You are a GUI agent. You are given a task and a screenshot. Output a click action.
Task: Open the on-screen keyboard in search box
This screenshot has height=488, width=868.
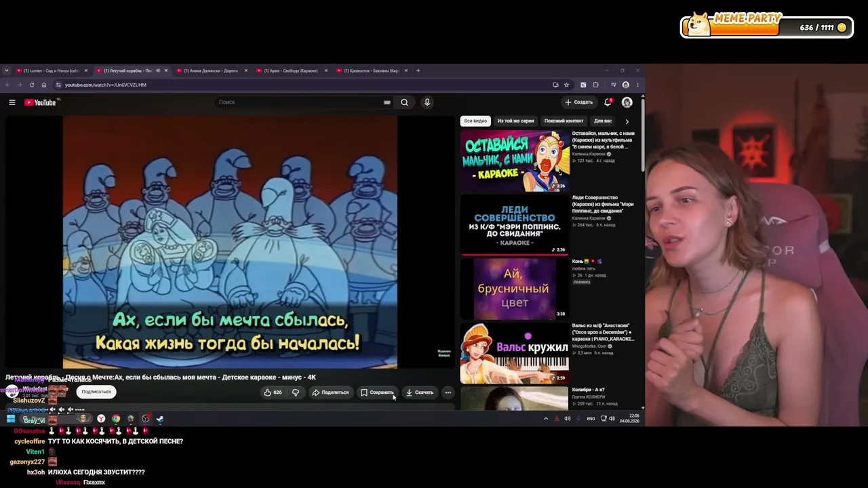(x=387, y=102)
